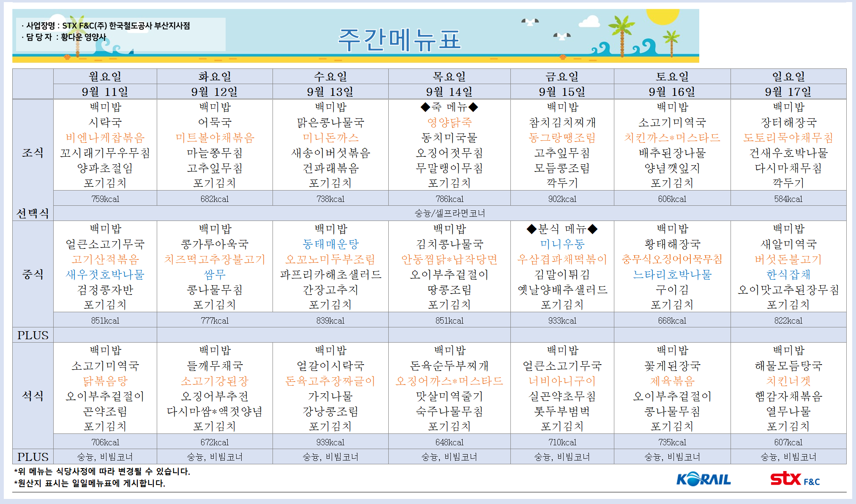The height and width of the screenshot is (504, 856).
Task: Click the 석식 row label
Action: pos(33,396)
